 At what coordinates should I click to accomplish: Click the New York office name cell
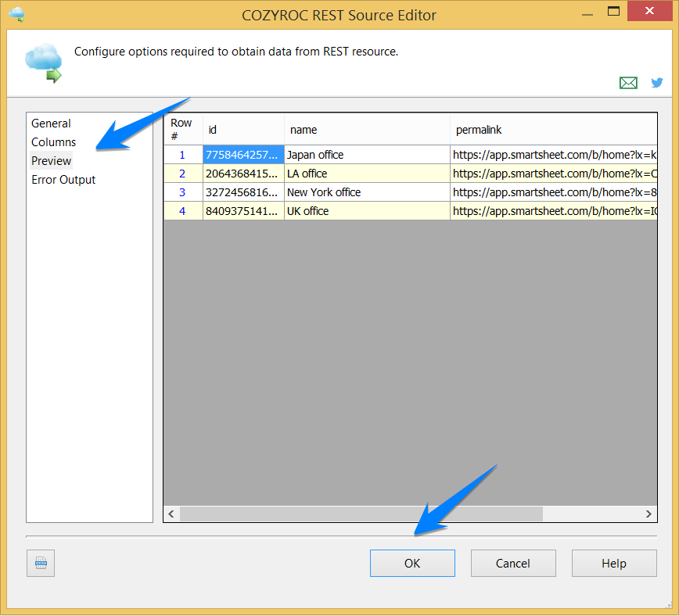[x=367, y=192]
